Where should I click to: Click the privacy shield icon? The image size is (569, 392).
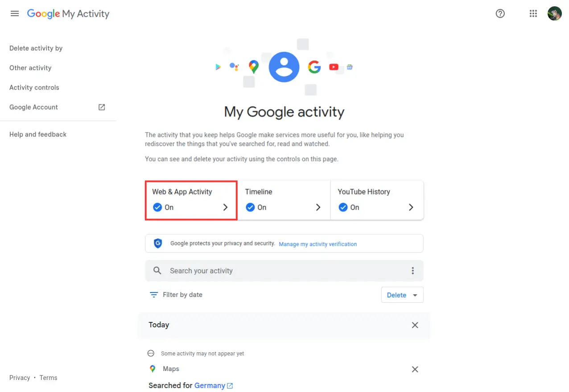157,243
